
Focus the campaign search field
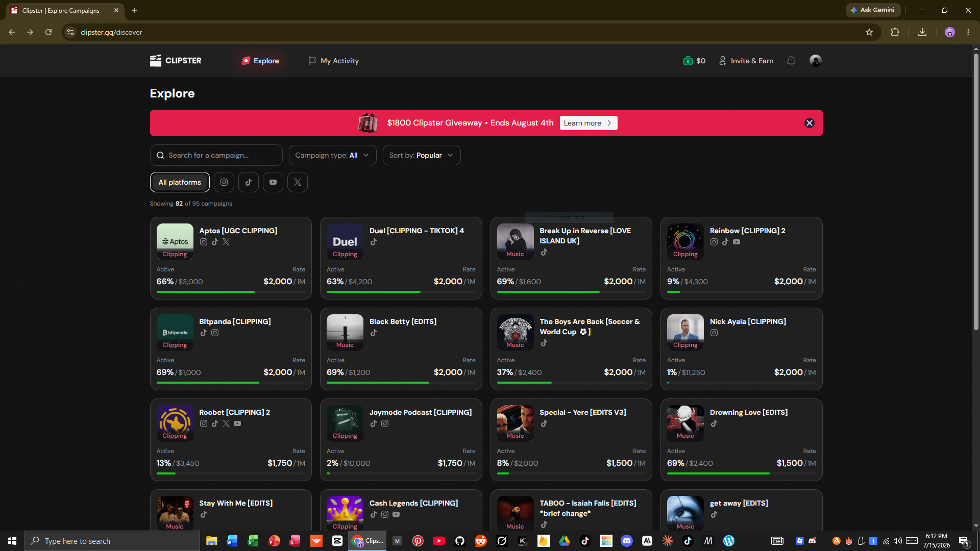[216, 155]
